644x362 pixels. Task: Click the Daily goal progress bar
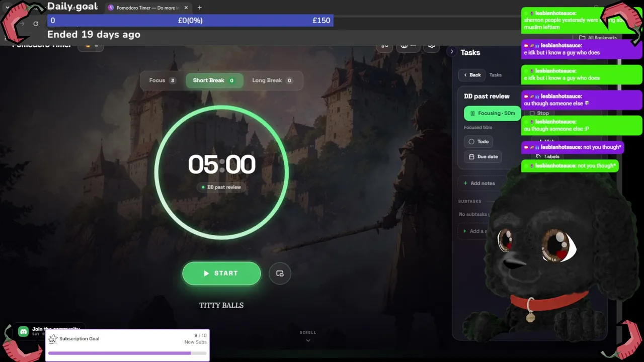pyautogui.click(x=190, y=21)
